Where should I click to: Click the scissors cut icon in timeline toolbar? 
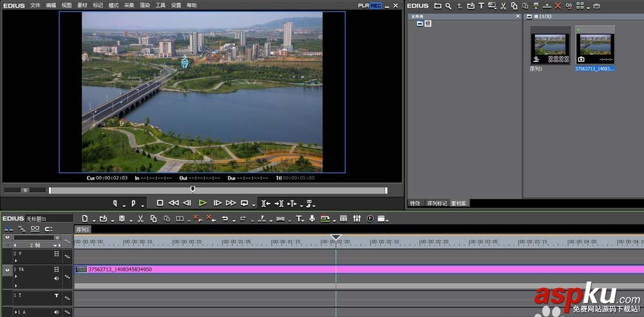click(x=140, y=219)
